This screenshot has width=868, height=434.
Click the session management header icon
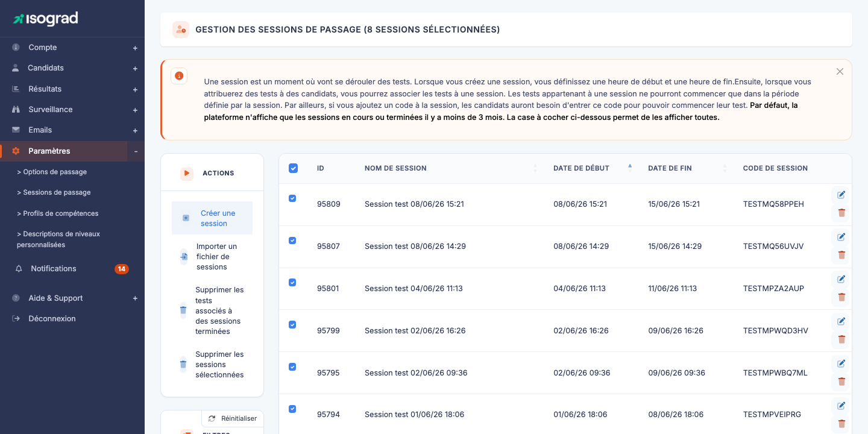pyautogui.click(x=180, y=30)
